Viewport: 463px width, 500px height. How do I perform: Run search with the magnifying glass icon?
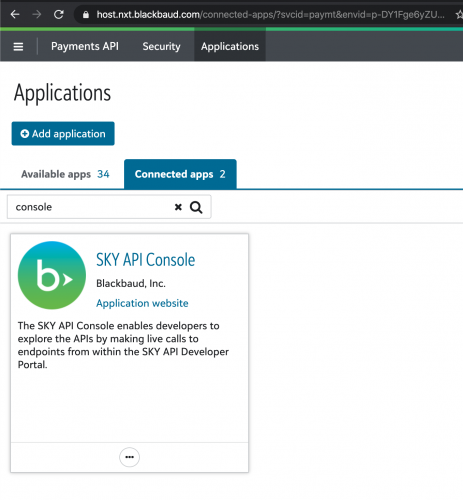pos(196,207)
